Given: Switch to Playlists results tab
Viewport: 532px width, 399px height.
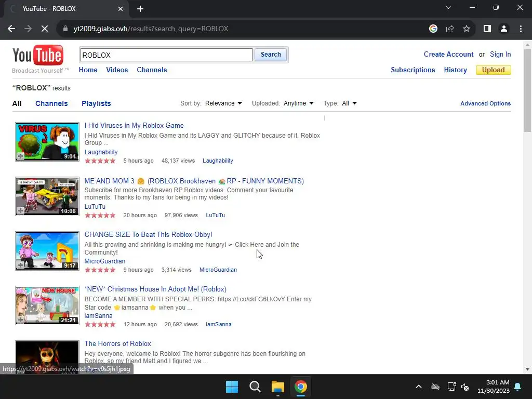Looking at the screenshot, I should pos(96,103).
